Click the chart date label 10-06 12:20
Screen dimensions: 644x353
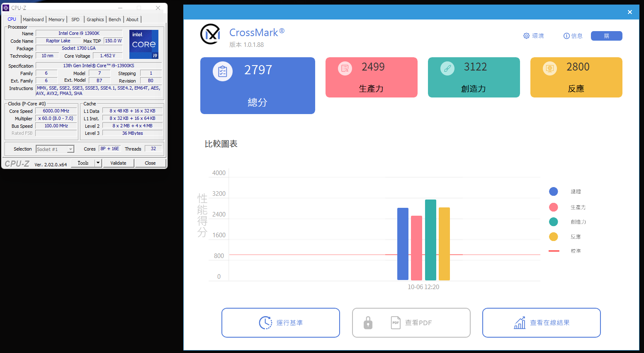(x=423, y=287)
